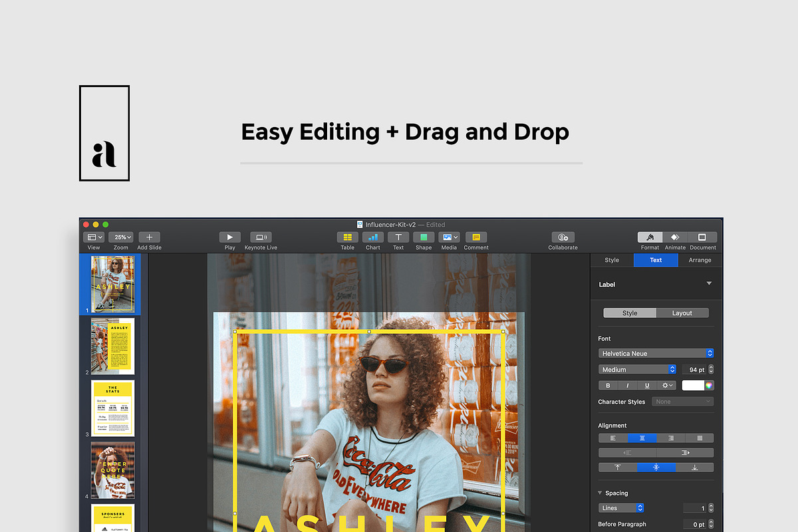The image size is (798, 532).
Task: Increase text indent
Action: [x=685, y=453]
